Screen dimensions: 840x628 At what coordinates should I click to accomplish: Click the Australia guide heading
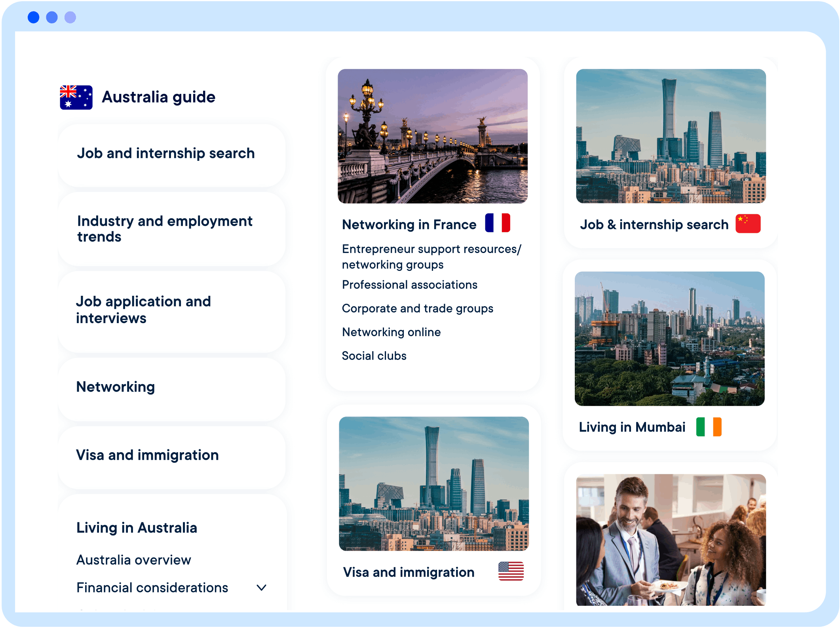158,97
